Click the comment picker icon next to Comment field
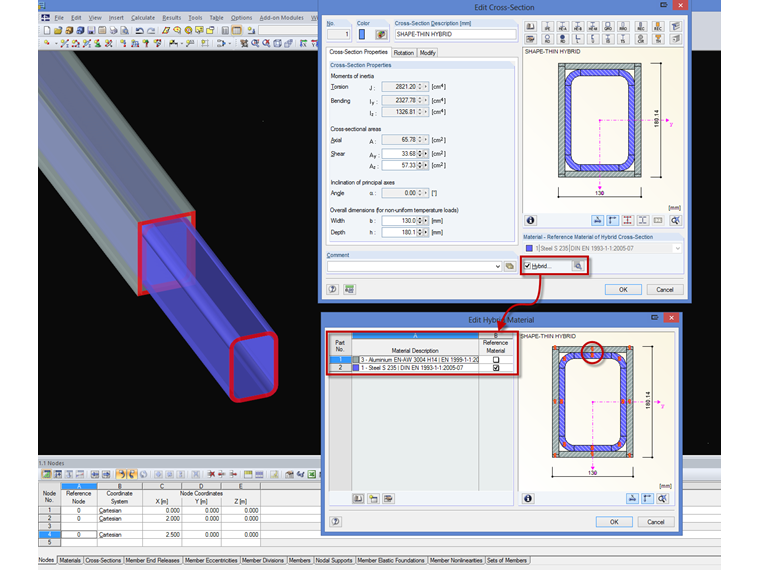 pyautogui.click(x=509, y=266)
